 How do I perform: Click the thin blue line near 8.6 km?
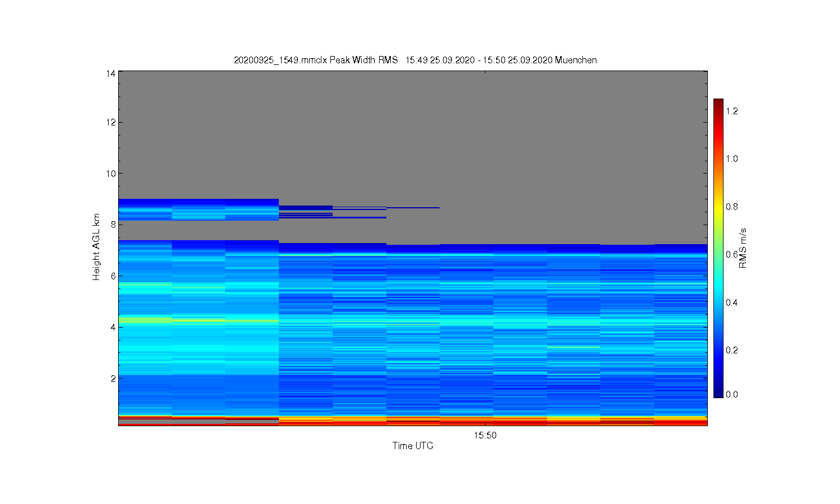413,208
